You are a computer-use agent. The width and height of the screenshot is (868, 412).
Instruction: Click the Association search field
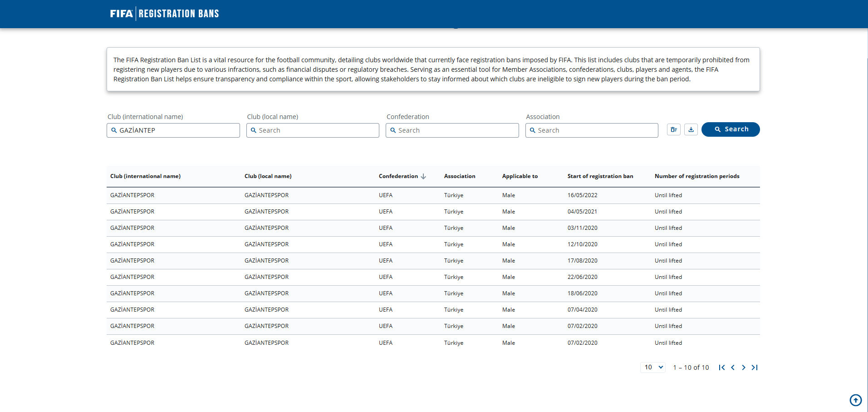pos(592,130)
